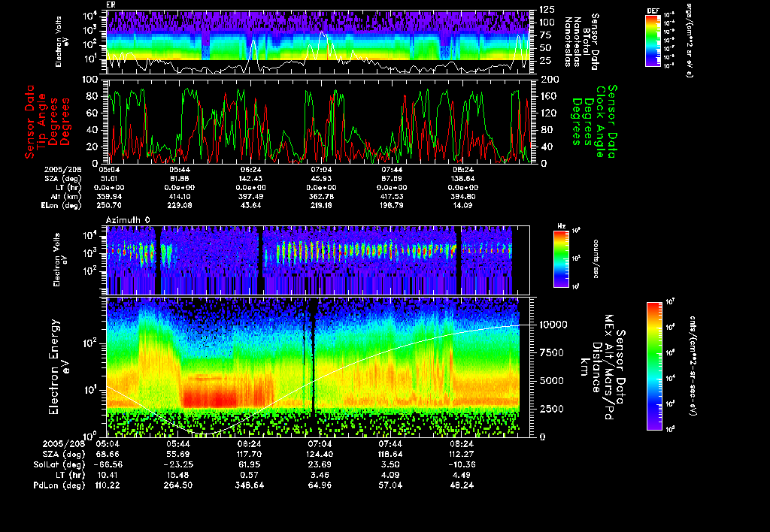This screenshot has width=770, height=532.
Task: Click the Azimuth 0 spectrogram panel
Action: tap(318, 260)
